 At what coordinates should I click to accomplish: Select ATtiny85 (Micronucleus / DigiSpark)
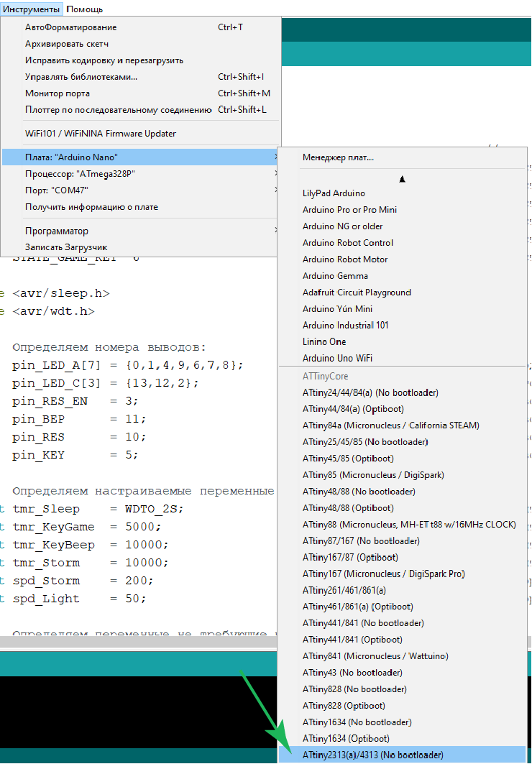point(403,475)
